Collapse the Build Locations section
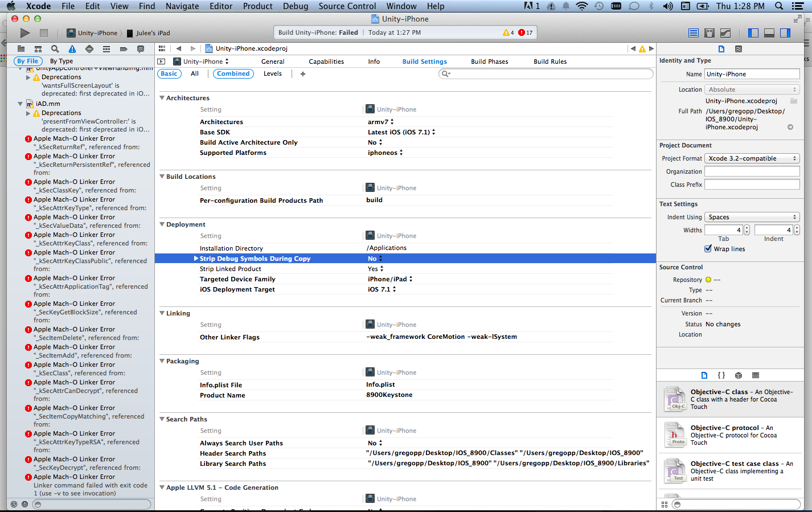The width and height of the screenshot is (812, 512). coord(162,177)
